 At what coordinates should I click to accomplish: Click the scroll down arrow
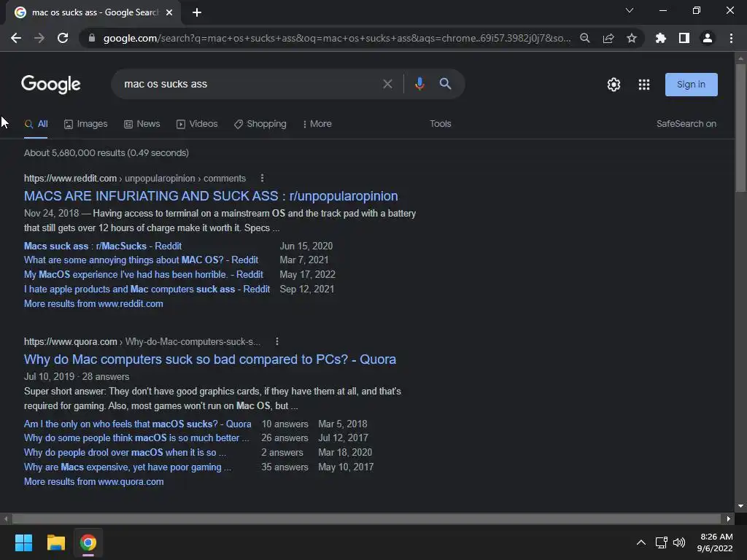point(740,506)
